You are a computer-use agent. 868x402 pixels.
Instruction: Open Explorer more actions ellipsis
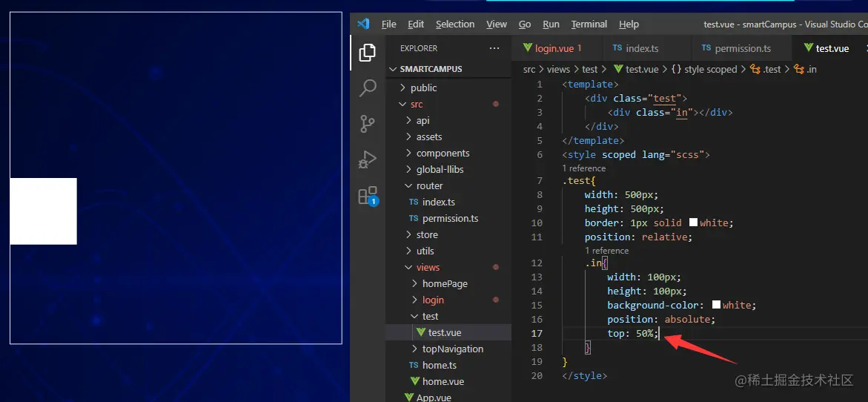494,48
